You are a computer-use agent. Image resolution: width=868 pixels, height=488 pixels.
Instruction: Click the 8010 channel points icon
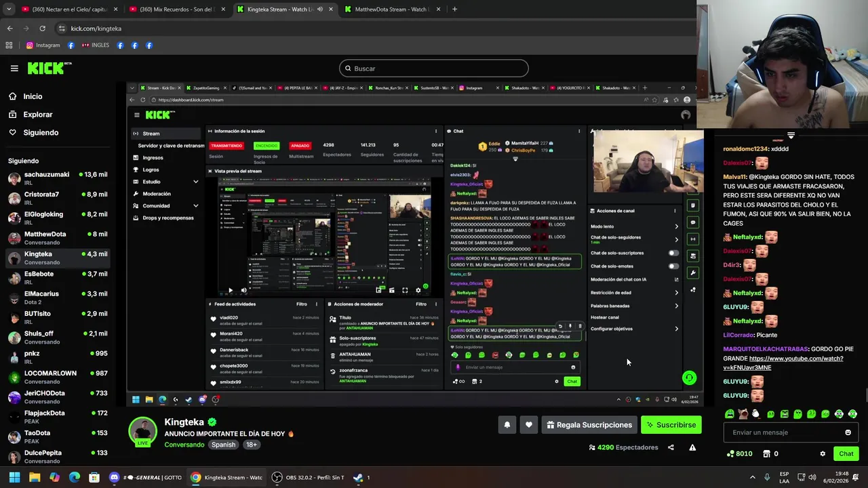730,453
